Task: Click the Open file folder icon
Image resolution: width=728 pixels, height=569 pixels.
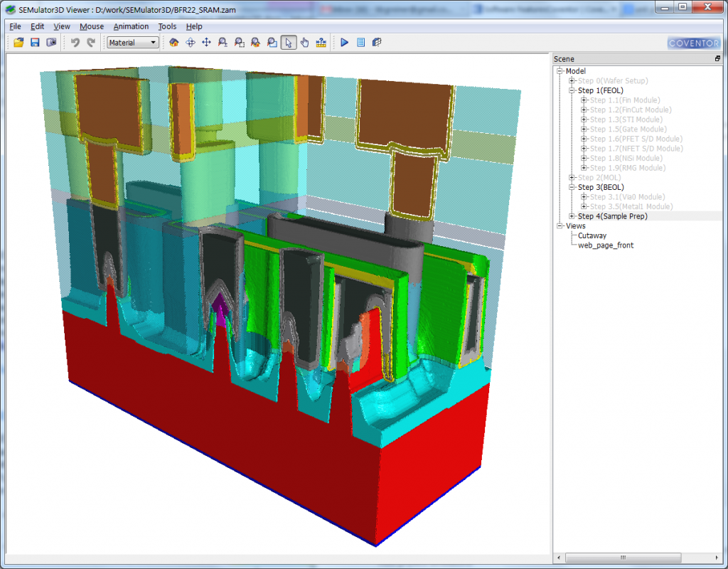Action: 18,43
